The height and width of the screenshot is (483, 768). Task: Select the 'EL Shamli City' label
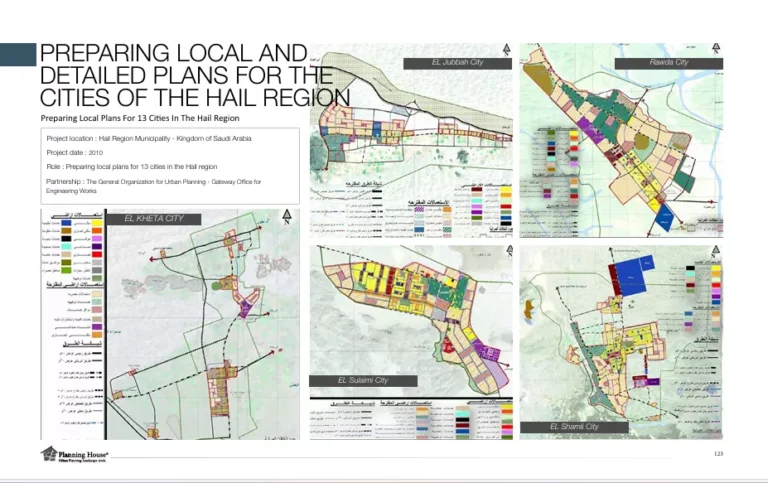574,427
